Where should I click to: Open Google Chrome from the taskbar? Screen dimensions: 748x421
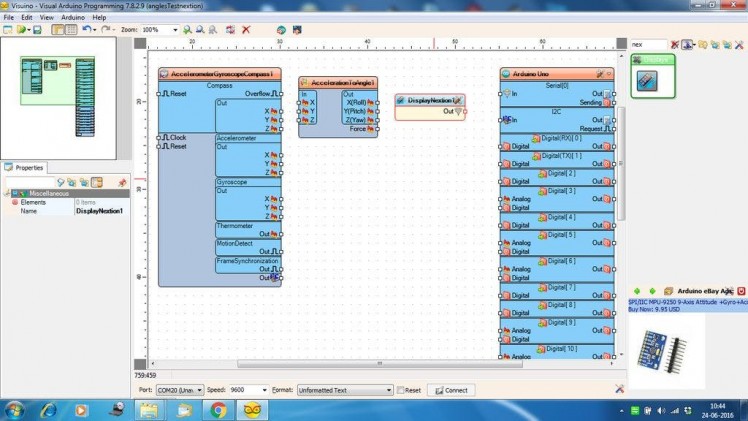(x=219, y=408)
